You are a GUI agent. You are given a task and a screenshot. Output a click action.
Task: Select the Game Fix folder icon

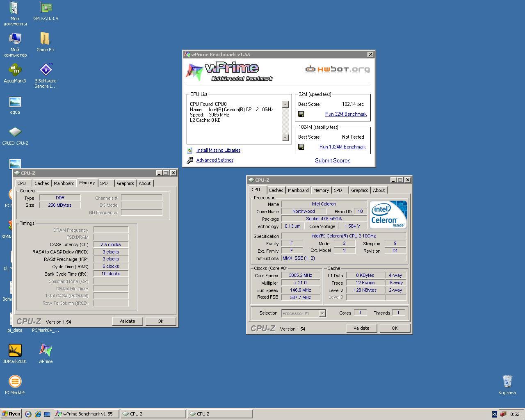46,42
